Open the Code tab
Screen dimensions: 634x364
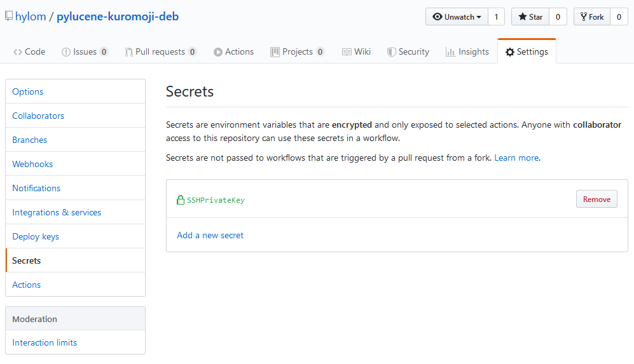click(x=29, y=52)
